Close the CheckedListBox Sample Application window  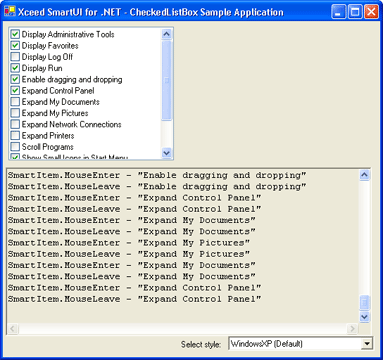[x=371, y=12]
